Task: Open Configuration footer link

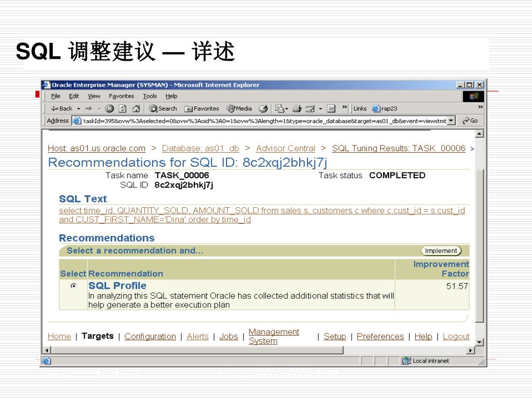Action: click(150, 337)
